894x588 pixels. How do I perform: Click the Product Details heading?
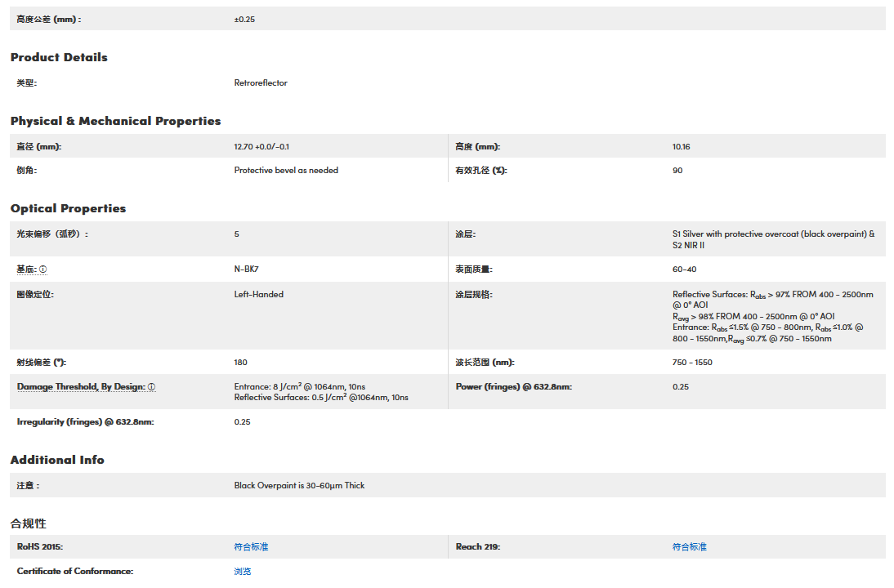coord(59,57)
